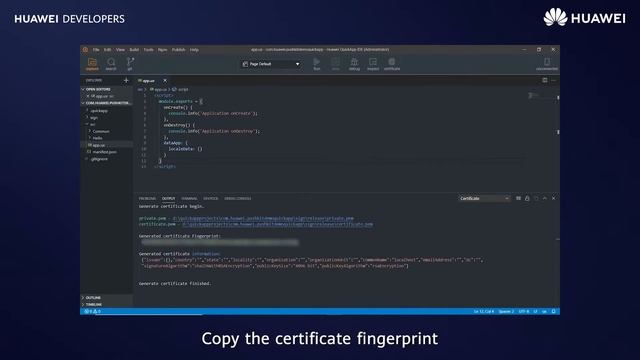Open the View menu
This screenshot has height=360, width=640.
point(120,50)
